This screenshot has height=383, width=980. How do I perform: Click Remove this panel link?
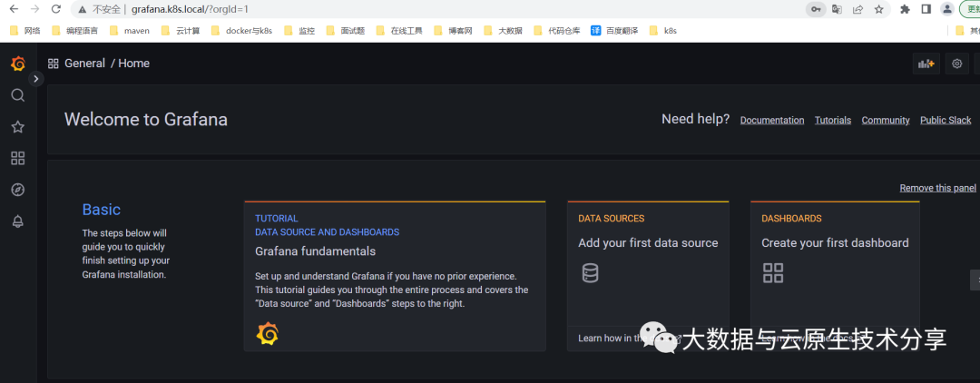pos(937,188)
